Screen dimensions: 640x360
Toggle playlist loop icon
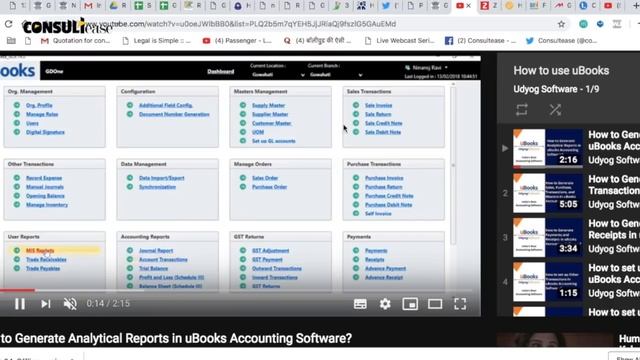[522, 110]
